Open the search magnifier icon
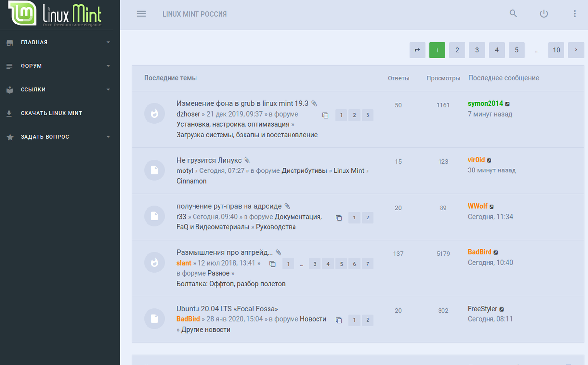 pyautogui.click(x=514, y=14)
